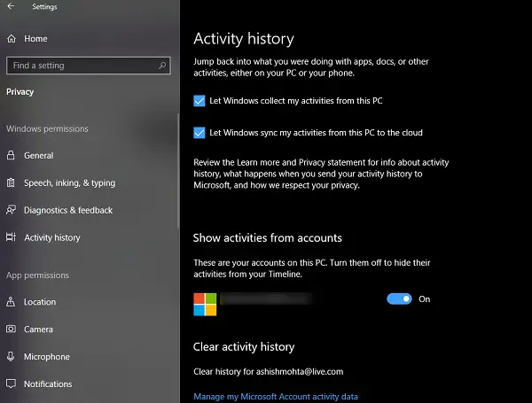
Task: Click the back arrow in Settings
Action: 11,6
